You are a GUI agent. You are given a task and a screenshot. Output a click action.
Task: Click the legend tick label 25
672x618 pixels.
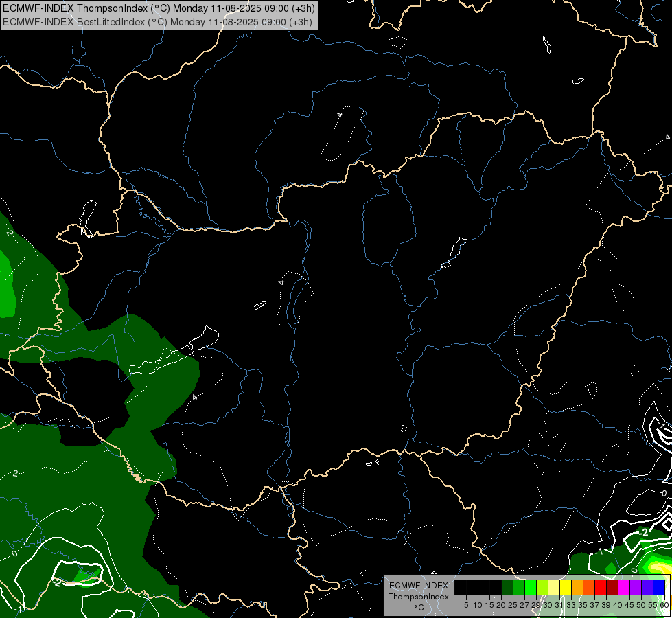513,605
